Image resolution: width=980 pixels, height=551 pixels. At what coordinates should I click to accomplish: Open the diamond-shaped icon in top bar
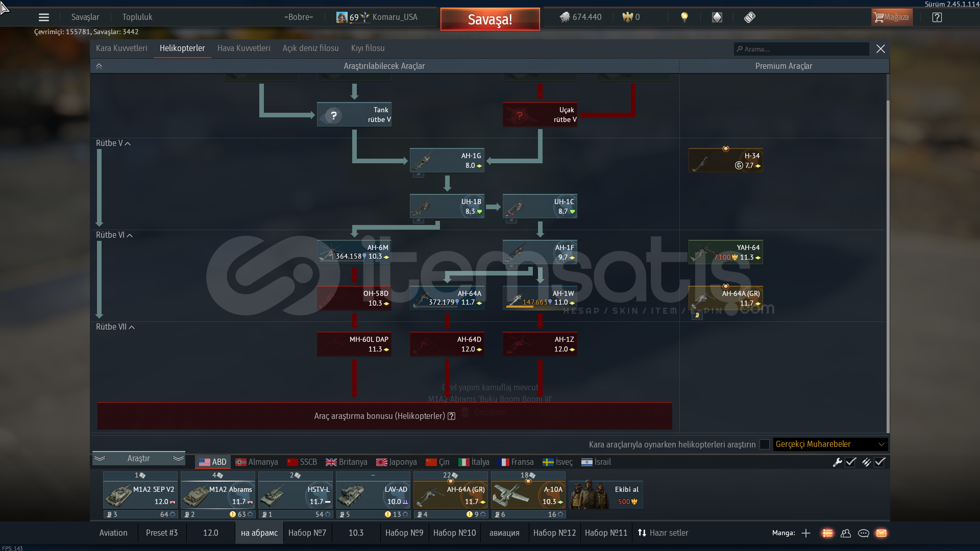tap(717, 17)
